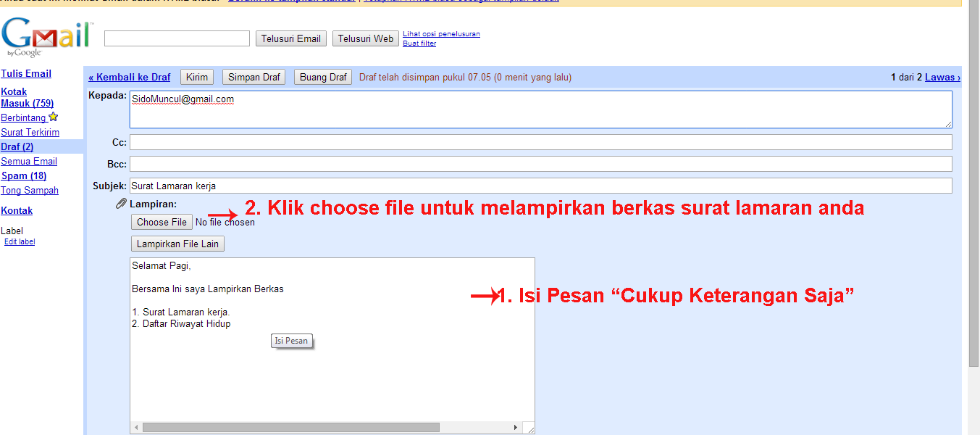Click the Kepada recipient field
This screenshot has width=980, height=435.
coord(541,109)
